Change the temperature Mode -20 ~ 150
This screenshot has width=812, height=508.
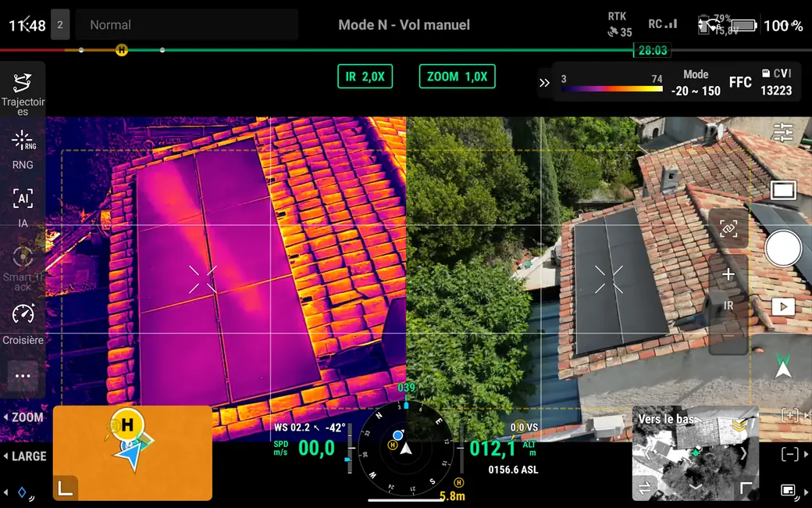tap(696, 83)
